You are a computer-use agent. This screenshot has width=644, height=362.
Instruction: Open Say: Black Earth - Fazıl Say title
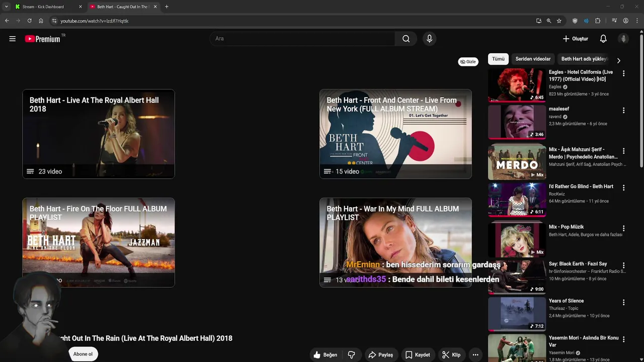[x=578, y=264]
